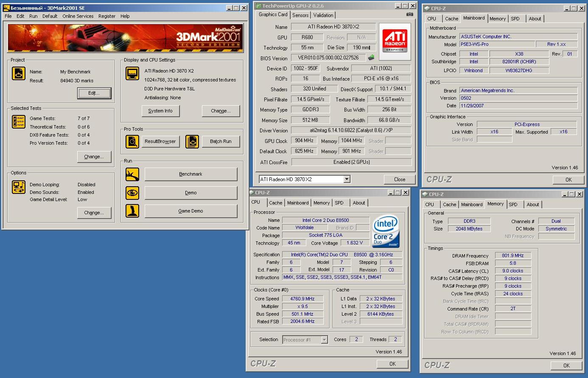
Task: Click the Project icon in 3DMark2001
Action: (19, 73)
